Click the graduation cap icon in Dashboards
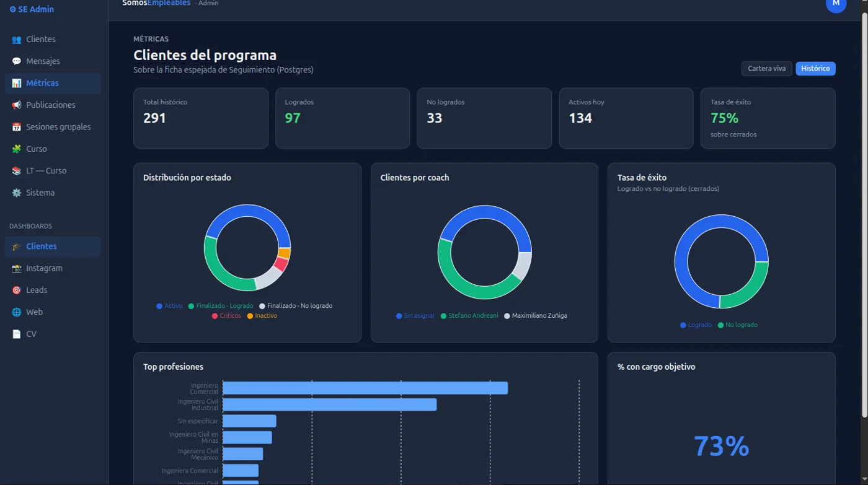Viewport: 868px width, 485px height. [x=16, y=247]
